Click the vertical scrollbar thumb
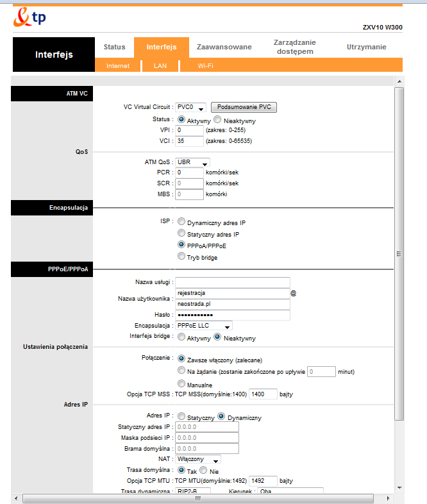This screenshot has height=504, width=427. pyautogui.click(x=399, y=254)
